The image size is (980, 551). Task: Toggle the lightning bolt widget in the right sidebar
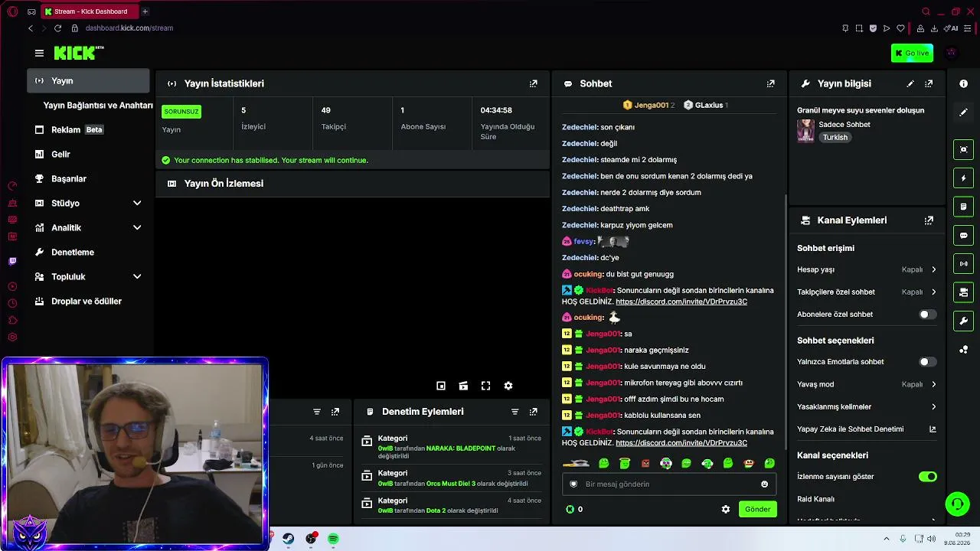964,178
